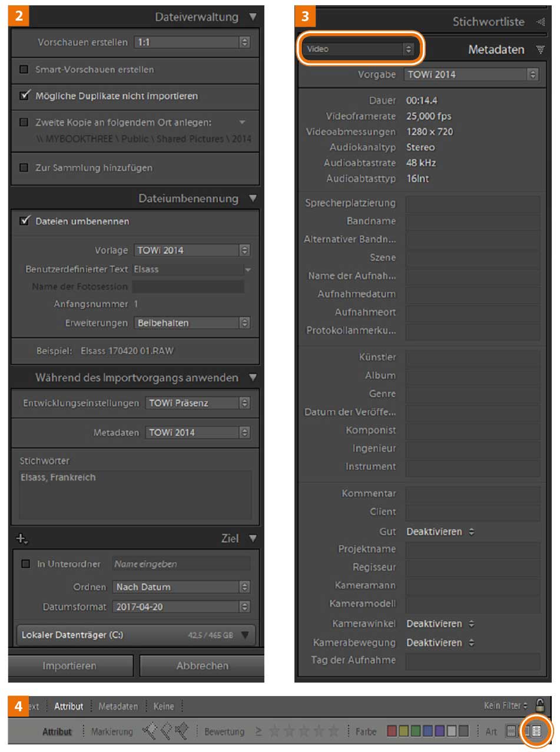Click the Importieren button
The height and width of the screenshot is (752, 560).
(69, 666)
